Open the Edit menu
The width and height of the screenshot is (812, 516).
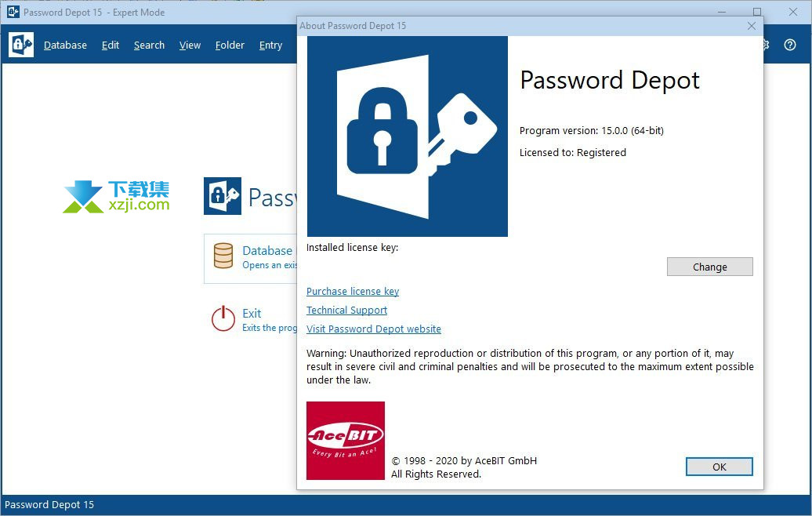point(111,45)
